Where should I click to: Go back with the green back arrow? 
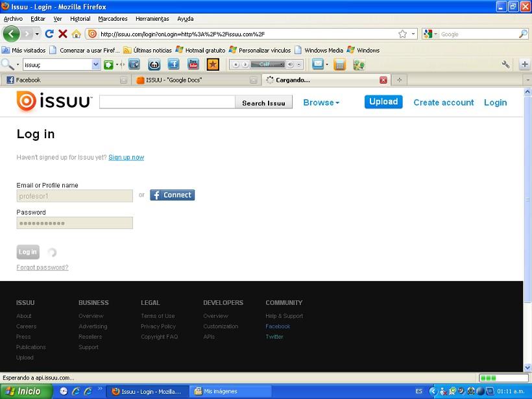click(x=11, y=34)
